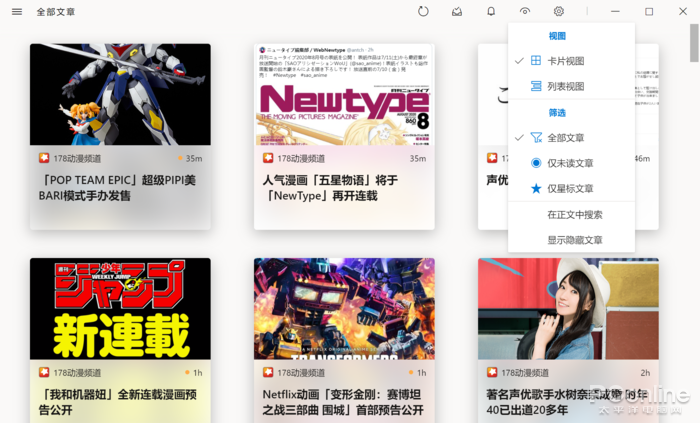Click 178动漫频道 source icon on 水树奈奈 card

492,372
